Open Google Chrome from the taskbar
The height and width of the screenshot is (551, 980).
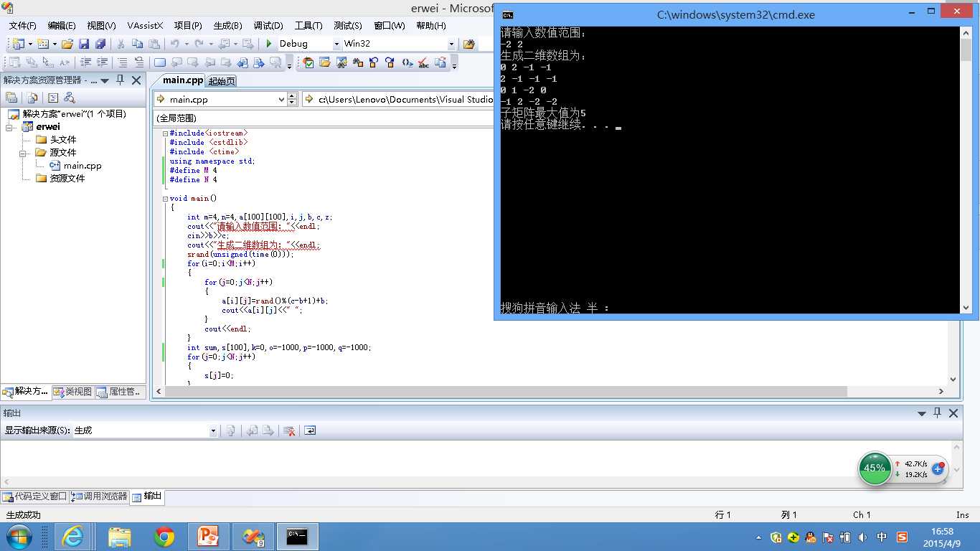click(164, 537)
